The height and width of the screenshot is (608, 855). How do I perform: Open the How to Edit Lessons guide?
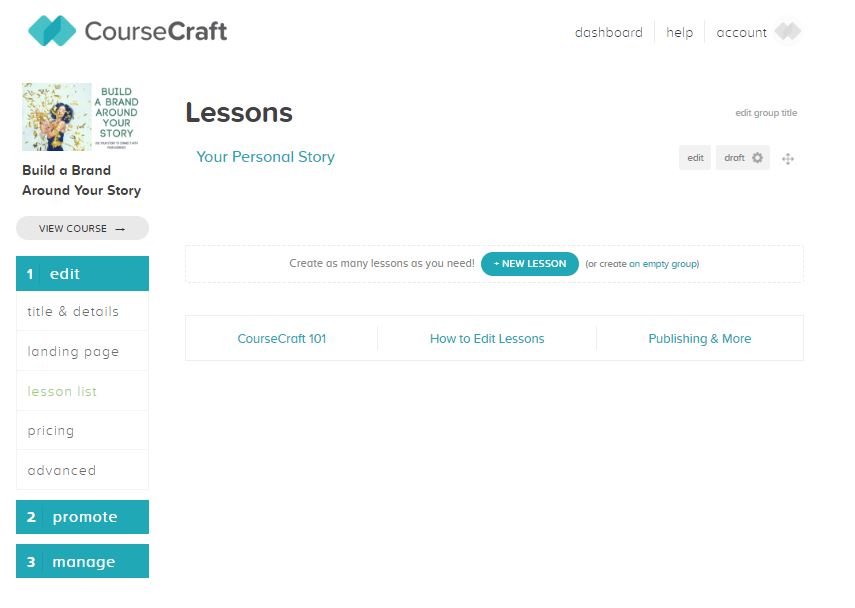coord(487,339)
